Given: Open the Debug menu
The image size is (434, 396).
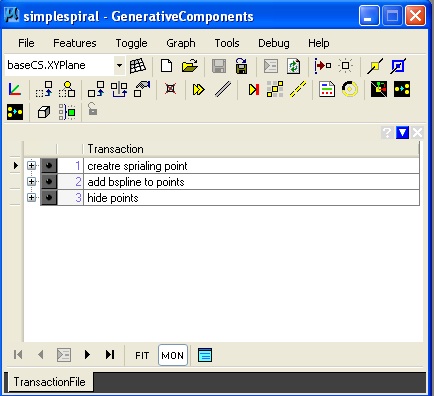Looking at the screenshot, I should (274, 43).
